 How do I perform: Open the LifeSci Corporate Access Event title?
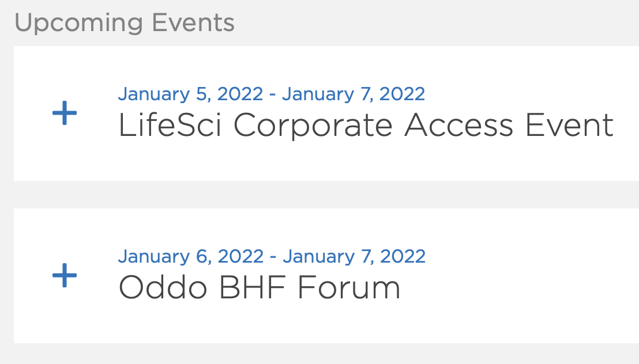coord(366,126)
